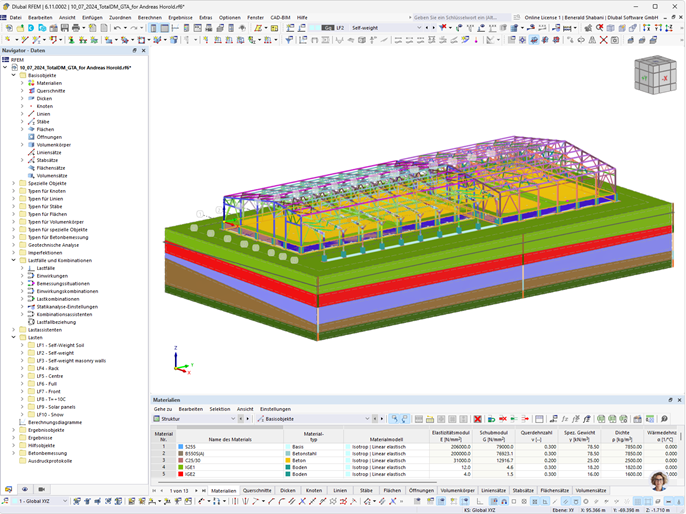The height and width of the screenshot is (514, 686).
Task: Open the 1 - Global XYZ coordinate dropdown
Action: coord(65,501)
